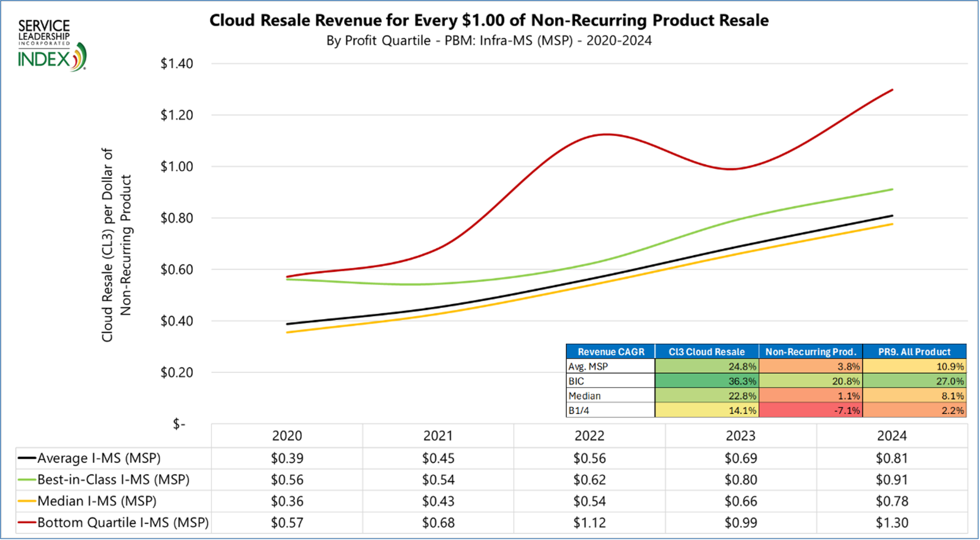Click the chart subtitle By Profit Quartile
This screenshot has width=980, height=540.
tap(489, 40)
